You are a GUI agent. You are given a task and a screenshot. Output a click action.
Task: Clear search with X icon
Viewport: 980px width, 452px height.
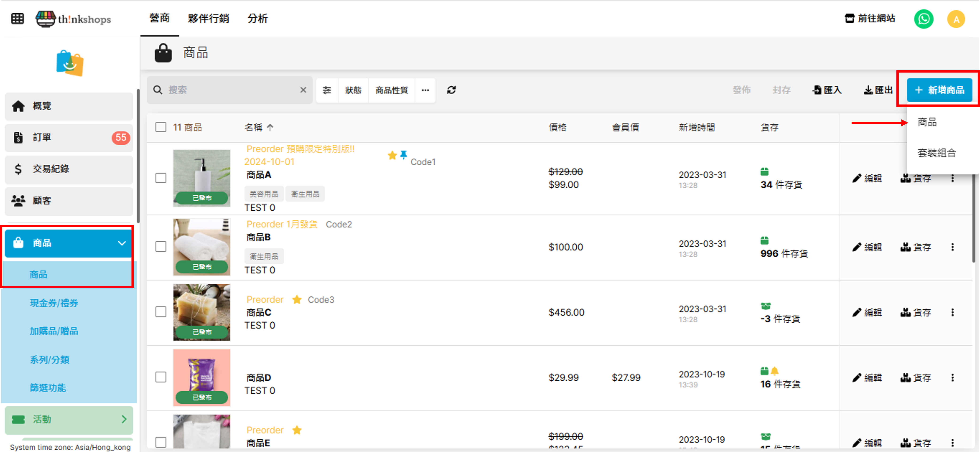point(303,90)
